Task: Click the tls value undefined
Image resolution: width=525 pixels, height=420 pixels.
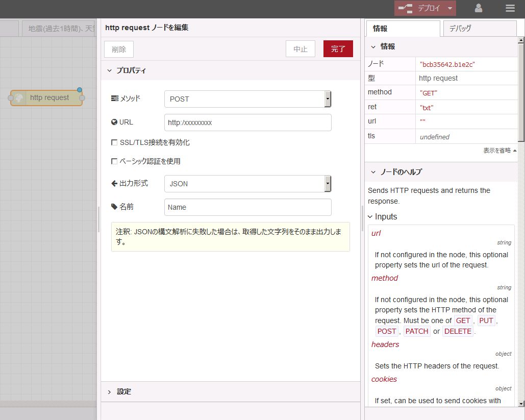Action: click(434, 137)
